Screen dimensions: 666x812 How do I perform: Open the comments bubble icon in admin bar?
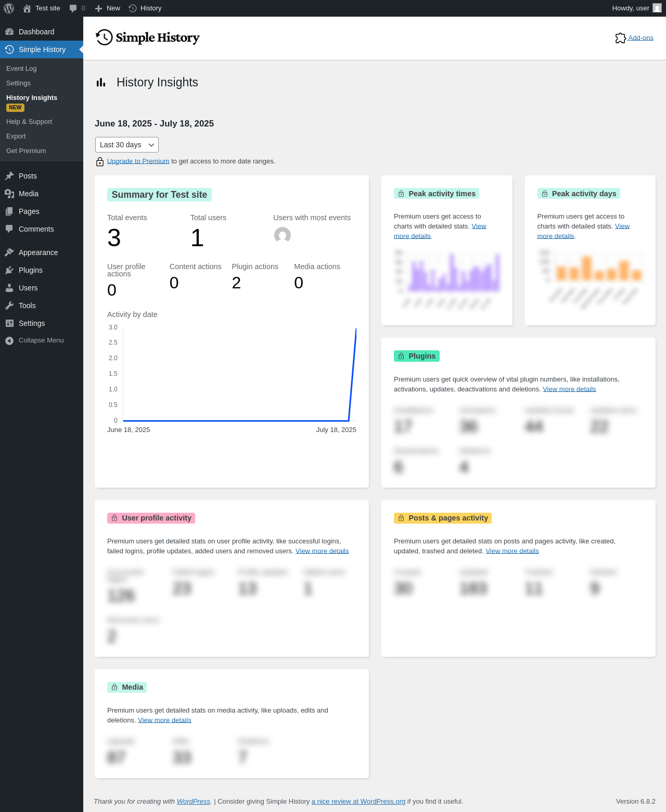[x=73, y=8]
